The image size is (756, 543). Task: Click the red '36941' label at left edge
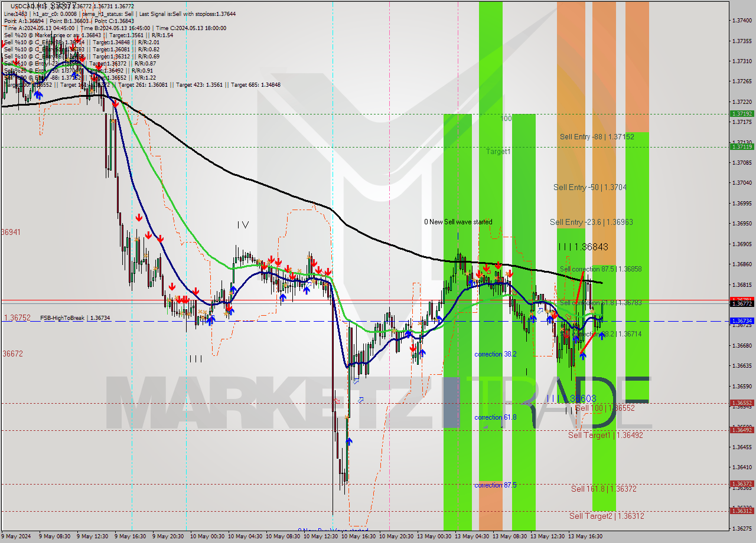[x=11, y=233]
